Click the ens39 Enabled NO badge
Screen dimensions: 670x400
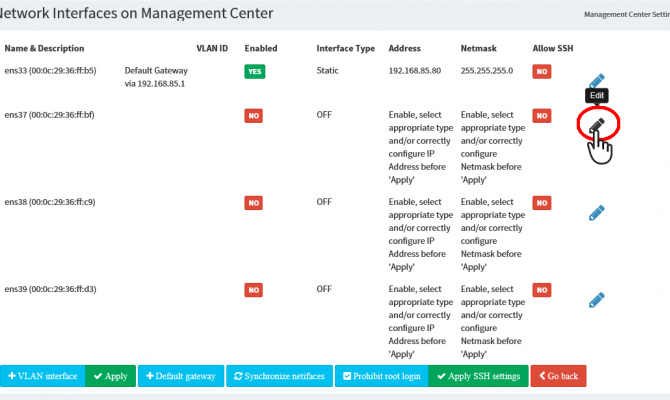254,290
